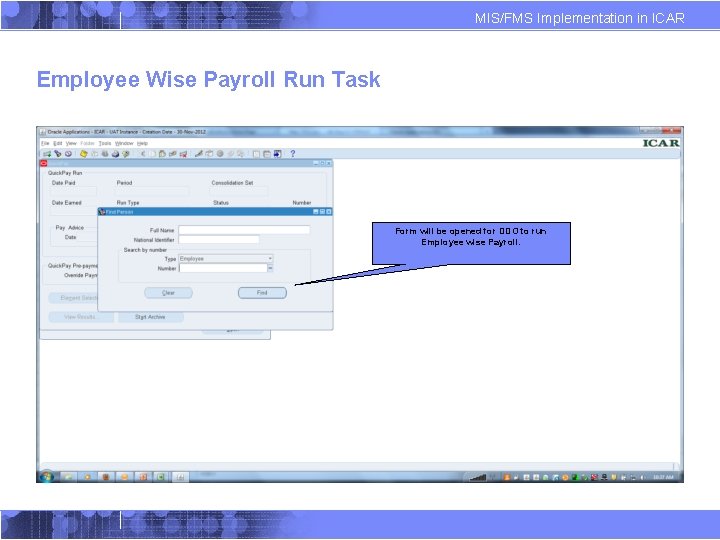Viewport: 720px width, 540px height.
Task: Click the Delete record red X icon
Action: pos(183,154)
